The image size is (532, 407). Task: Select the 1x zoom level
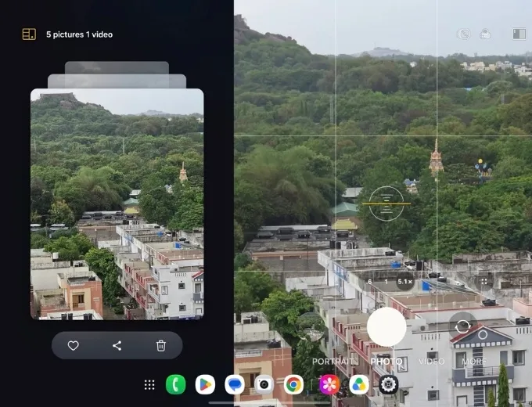point(386,282)
